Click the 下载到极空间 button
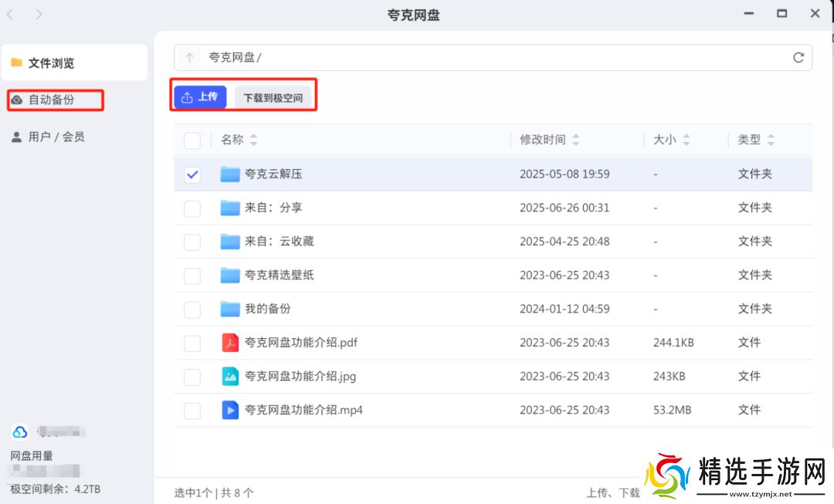This screenshot has height=504, width=834. point(273,98)
